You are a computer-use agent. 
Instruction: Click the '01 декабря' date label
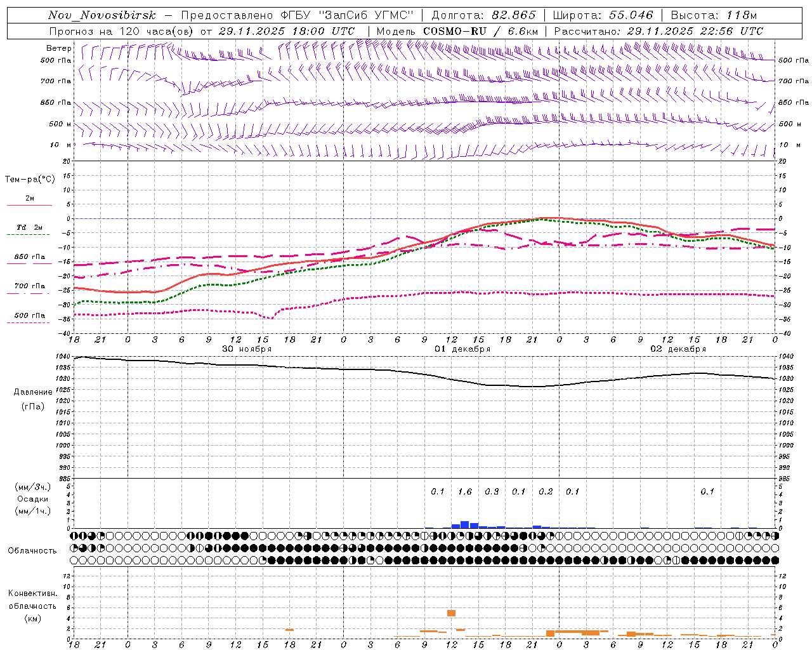tap(462, 349)
